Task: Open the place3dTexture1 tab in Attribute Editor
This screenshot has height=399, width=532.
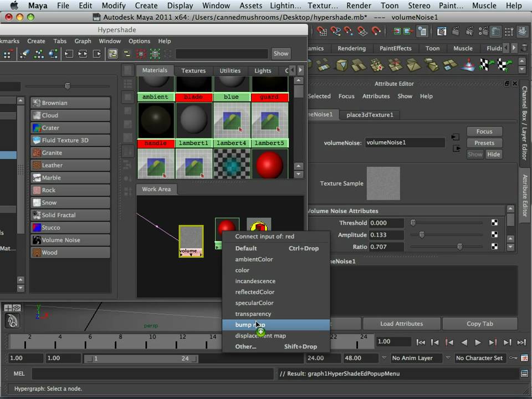Action: [x=370, y=115]
